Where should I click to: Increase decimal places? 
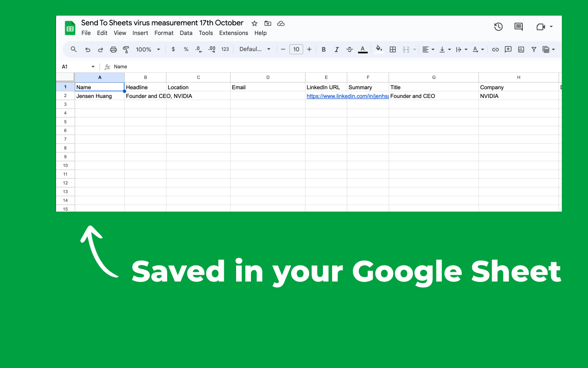(x=212, y=49)
